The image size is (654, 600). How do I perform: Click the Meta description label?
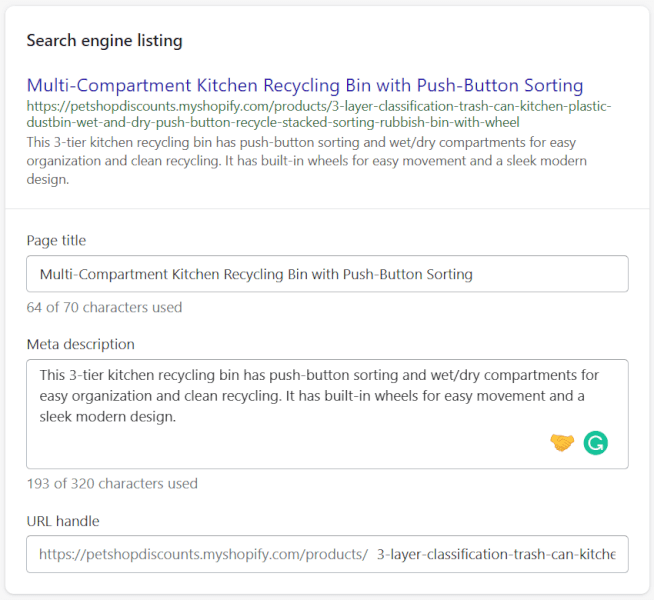pyautogui.click(x=80, y=344)
